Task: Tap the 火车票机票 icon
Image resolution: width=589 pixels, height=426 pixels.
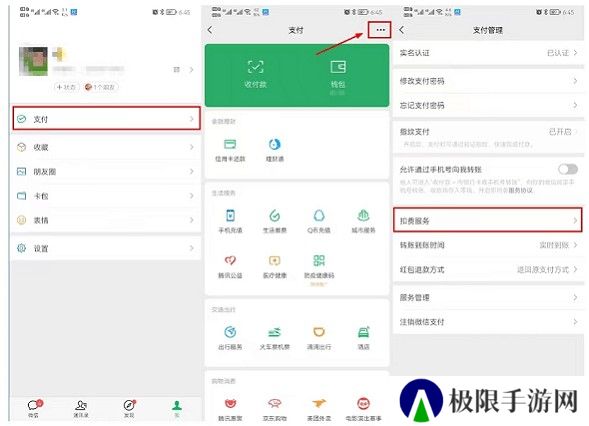Action: (x=275, y=332)
